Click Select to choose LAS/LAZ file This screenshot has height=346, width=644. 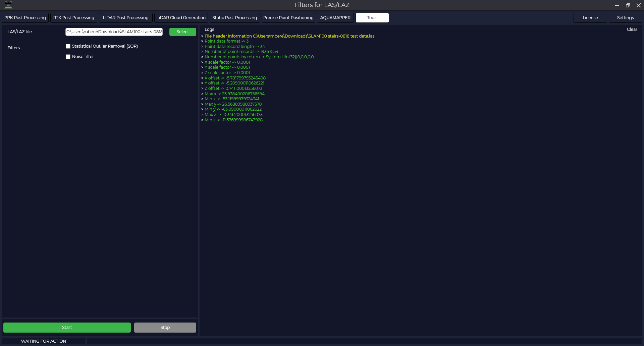pyautogui.click(x=183, y=32)
